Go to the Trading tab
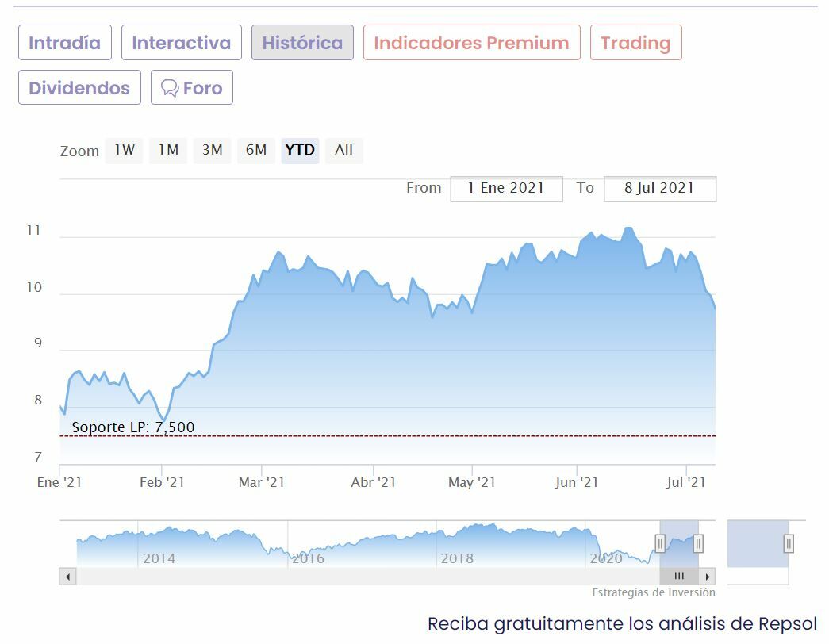829x644 pixels. tap(635, 43)
